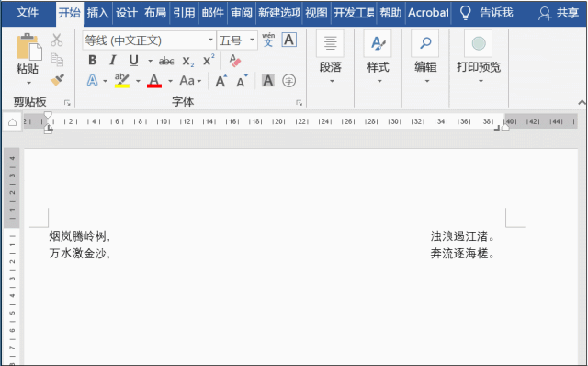Switch to the 邮件 Mailings tab
Viewport: 588px width, 366px height.
click(x=212, y=13)
